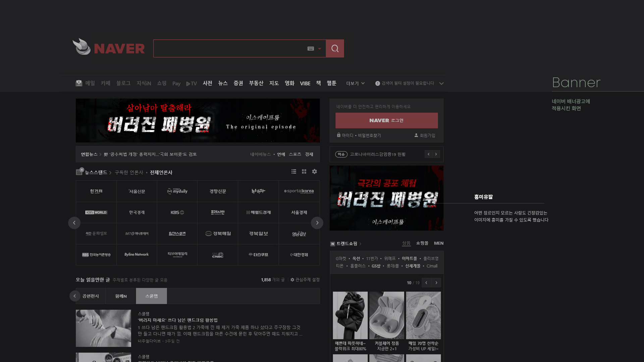This screenshot has height=362, width=644.
Task: Expand the search box autocomplete arrow
Action: (320, 49)
